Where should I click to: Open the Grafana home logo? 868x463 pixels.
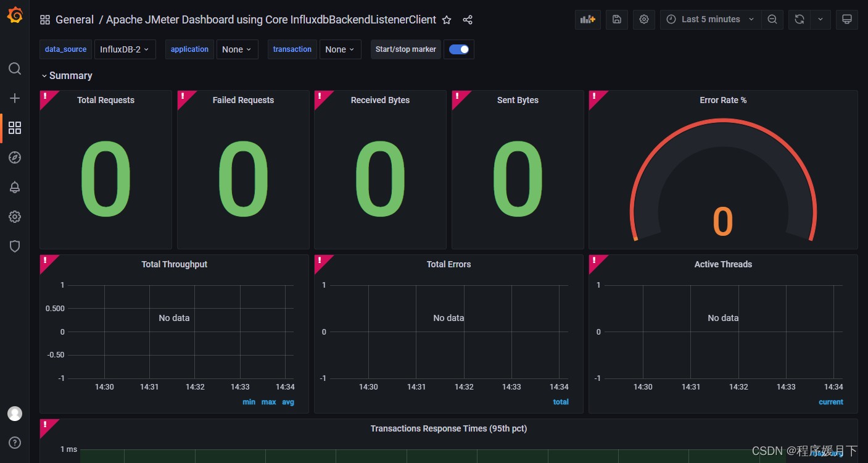(15, 15)
